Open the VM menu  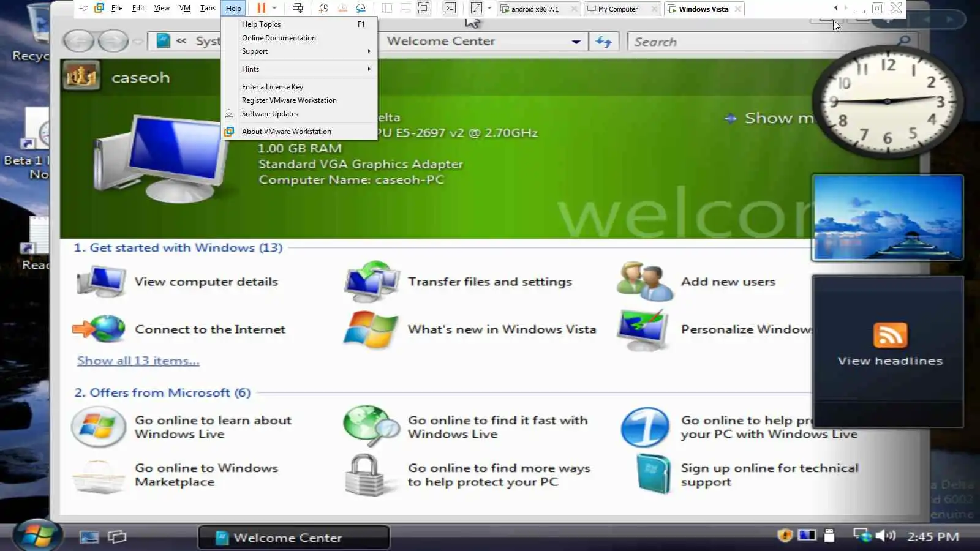click(185, 9)
